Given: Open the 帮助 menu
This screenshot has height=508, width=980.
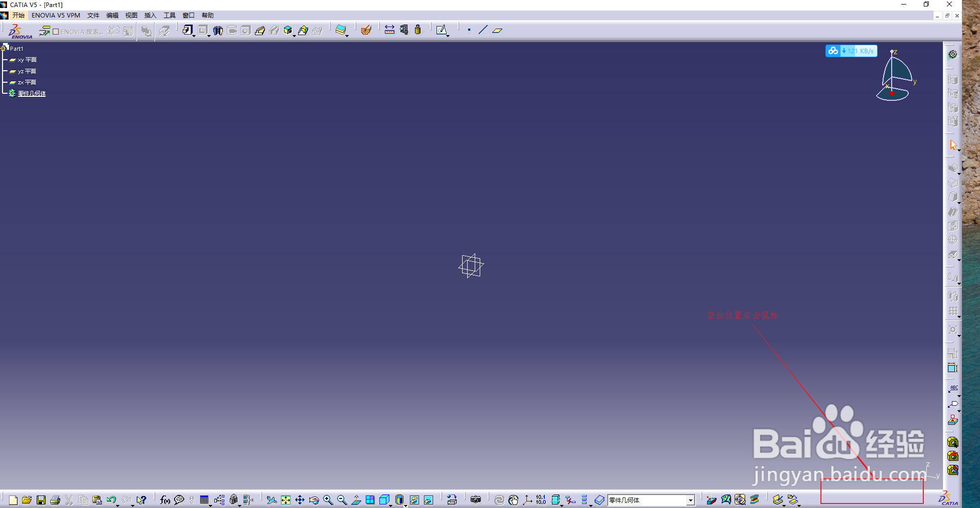Looking at the screenshot, I should pyautogui.click(x=208, y=16).
